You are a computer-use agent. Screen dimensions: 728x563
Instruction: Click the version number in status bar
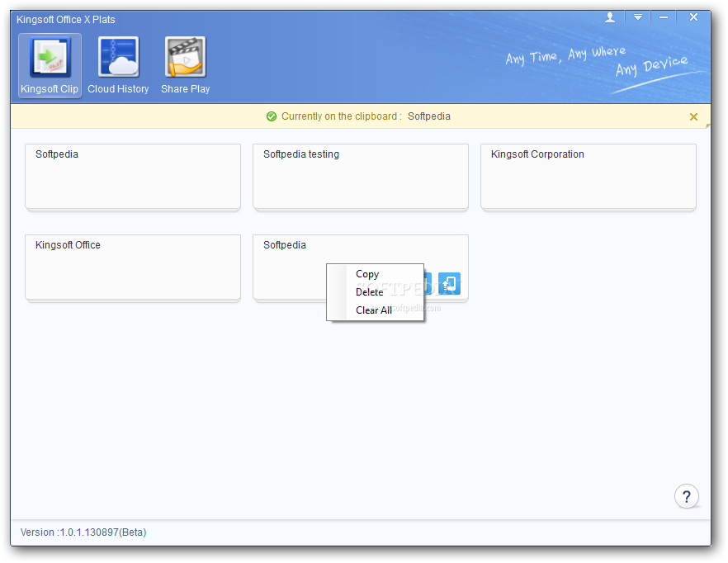(x=83, y=532)
